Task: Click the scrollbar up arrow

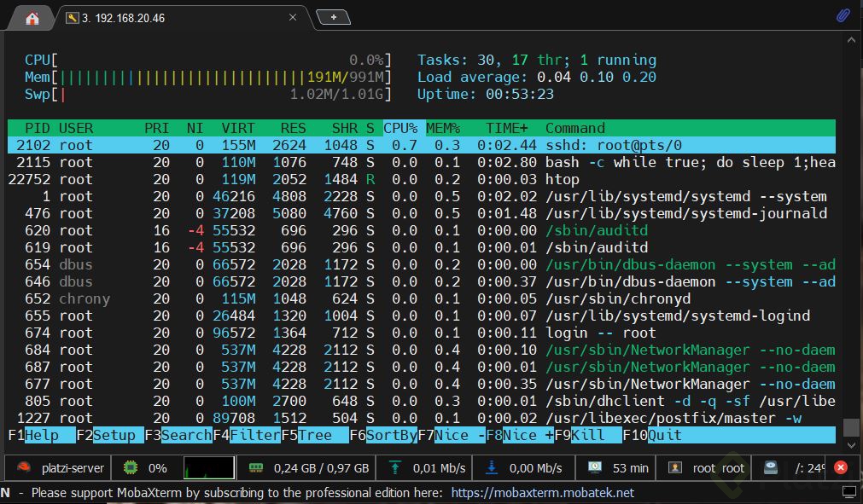Action: pyautogui.click(x=851, y=40)
